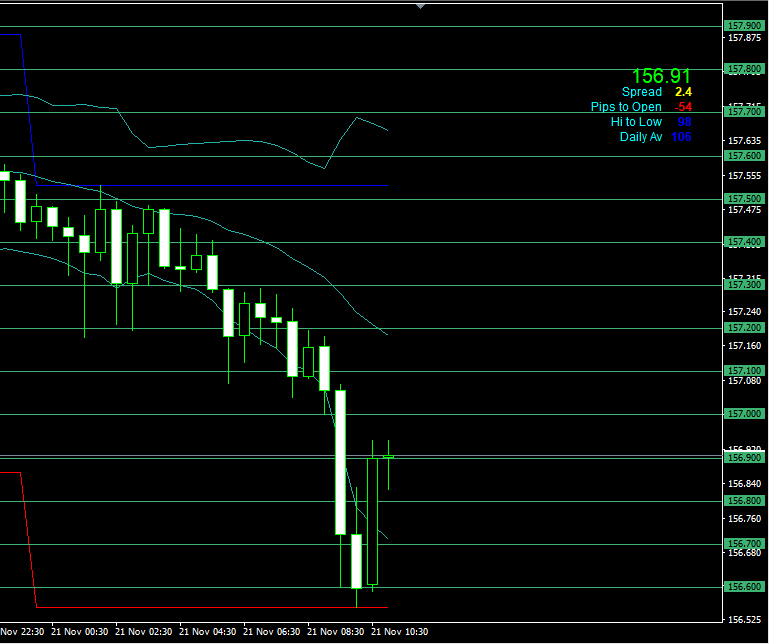Click the current price 156.91 display
The image size is (769, 644).
(x=660, y=76)
